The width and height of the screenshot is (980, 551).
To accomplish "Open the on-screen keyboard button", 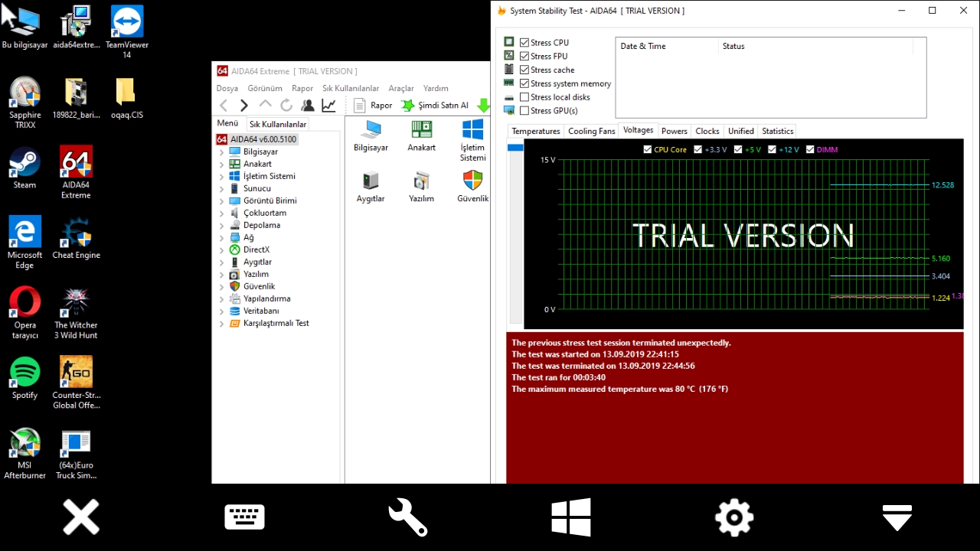I will (244, 517).
